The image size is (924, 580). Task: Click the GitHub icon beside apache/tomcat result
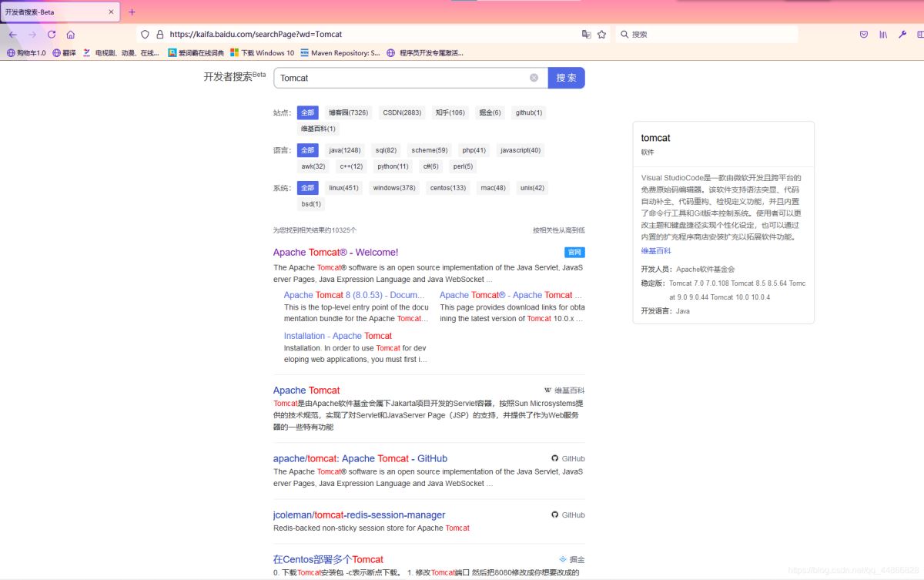coord(554,458)
